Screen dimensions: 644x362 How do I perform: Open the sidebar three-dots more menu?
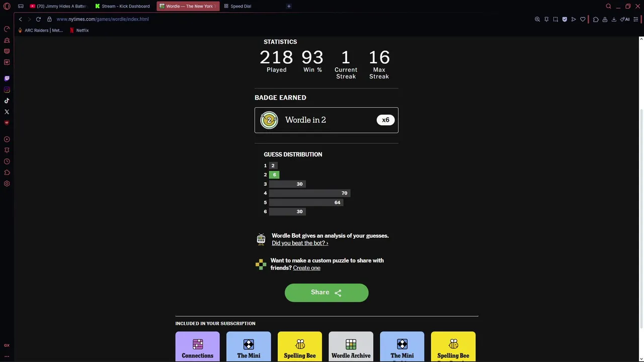click(7, 356)
